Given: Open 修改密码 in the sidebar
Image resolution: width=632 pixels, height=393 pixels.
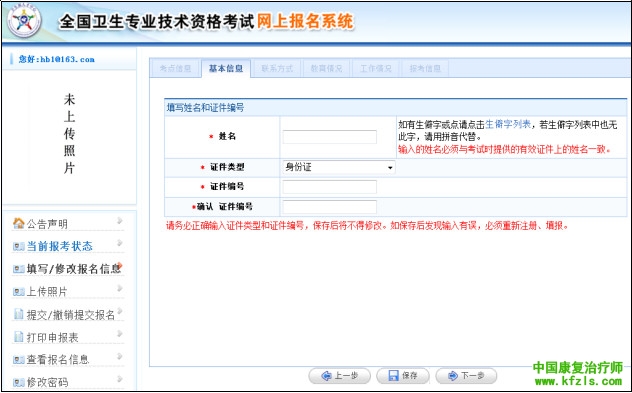Looking at the screenshot, I should point(47,382).
